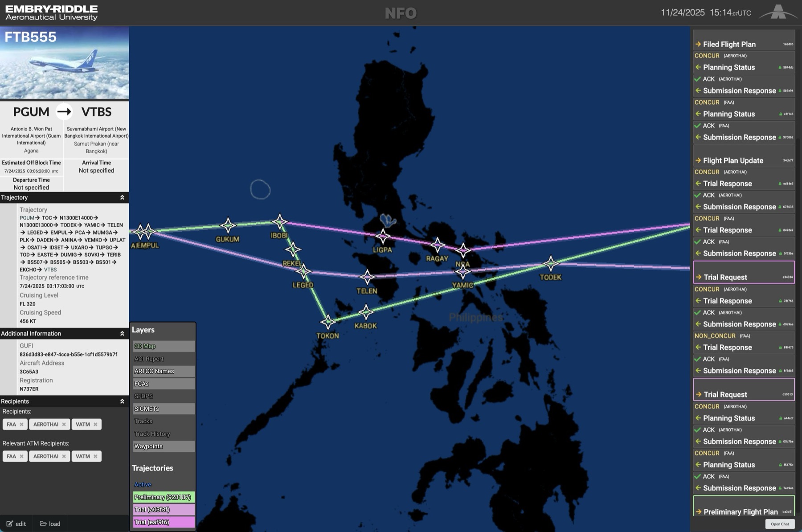Viewport: 802px width, 532px height.
Task: Click the load folder button
Action: pyautogui.click(x=50, y=524)
